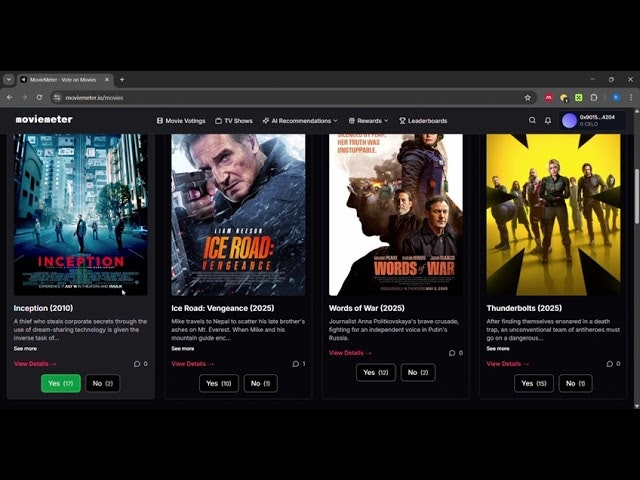Reload the page

[39, 98]
